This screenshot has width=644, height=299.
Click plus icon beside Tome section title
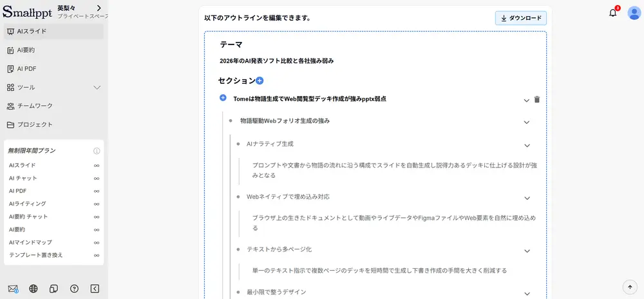(223, 98)
